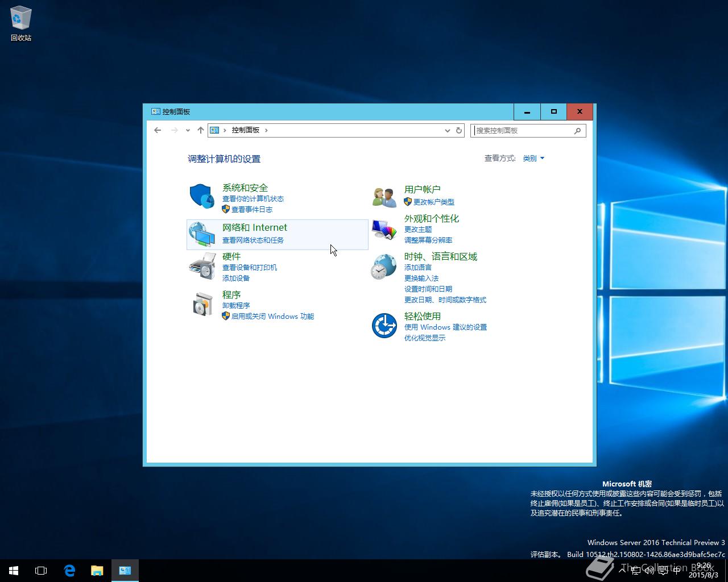This screenshot has width=728, height=582.
Task: Click 更换输入法 link
Action: coord(421,278)
